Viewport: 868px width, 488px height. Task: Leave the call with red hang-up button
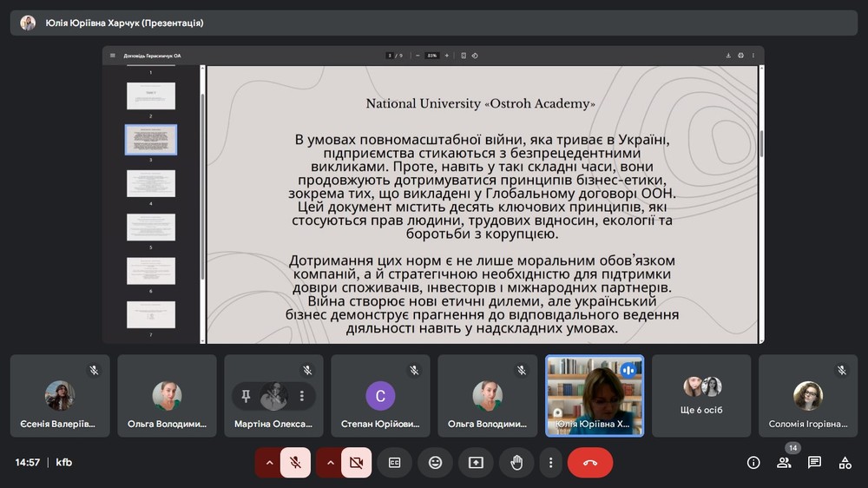click(x=590, y=463)
